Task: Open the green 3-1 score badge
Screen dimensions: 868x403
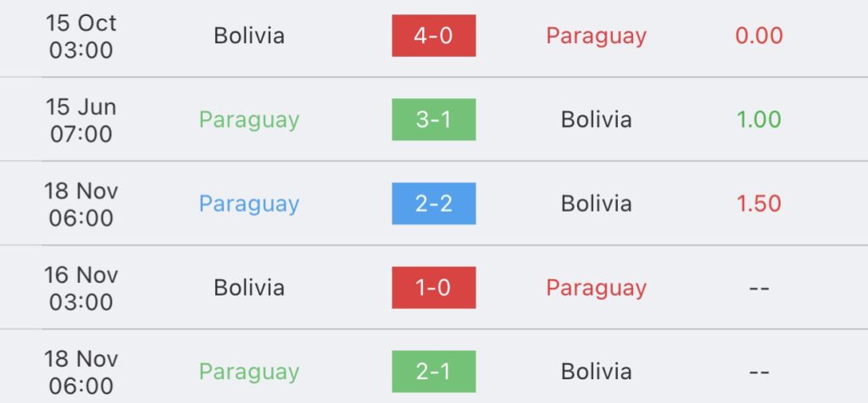Action: 433,119
